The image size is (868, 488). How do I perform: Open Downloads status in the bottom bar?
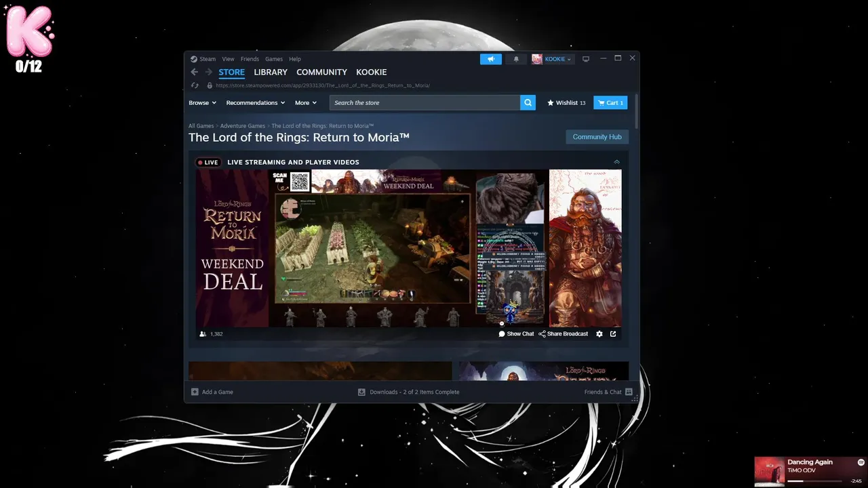click(409, 392)
